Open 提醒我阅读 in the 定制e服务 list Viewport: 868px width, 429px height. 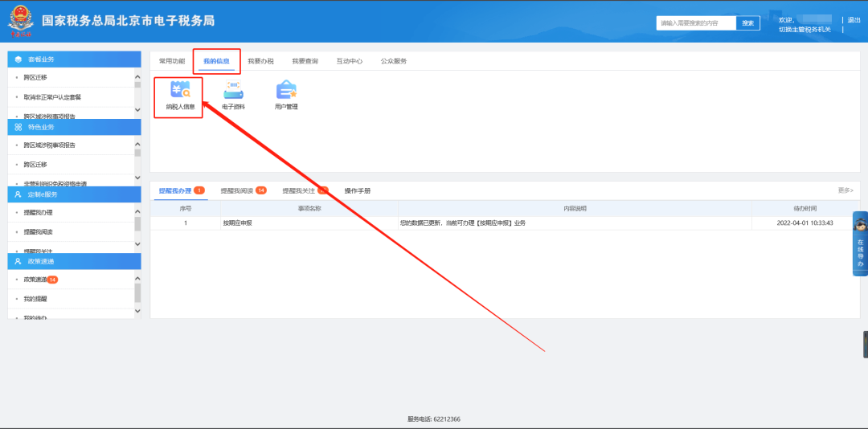[39, 232]
